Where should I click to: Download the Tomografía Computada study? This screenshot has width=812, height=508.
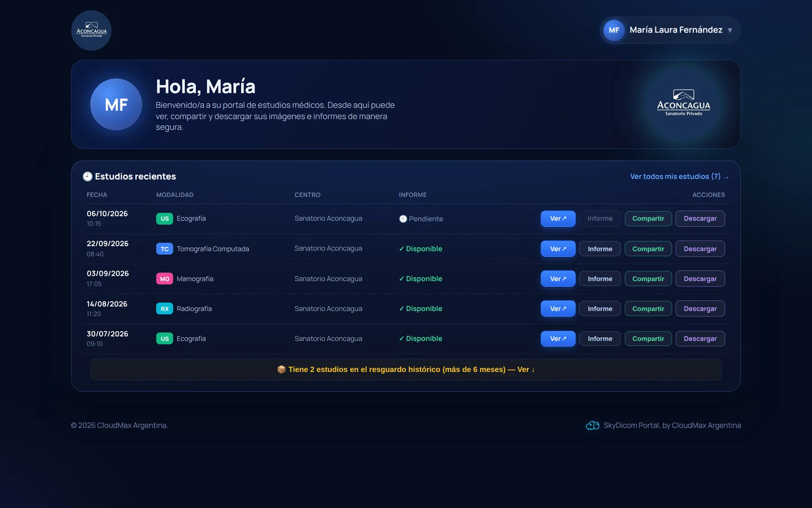[x=700, y=249]
